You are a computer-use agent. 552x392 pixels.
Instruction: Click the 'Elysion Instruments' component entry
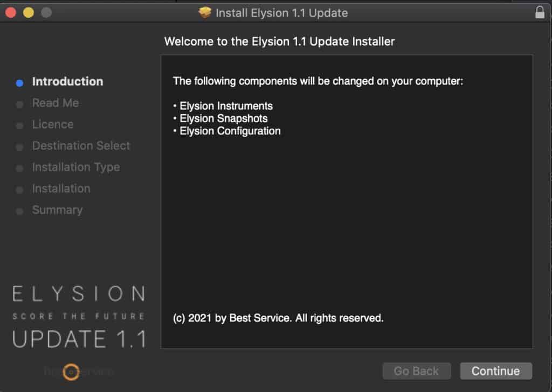pyautogui.click(x=225, y=106)
